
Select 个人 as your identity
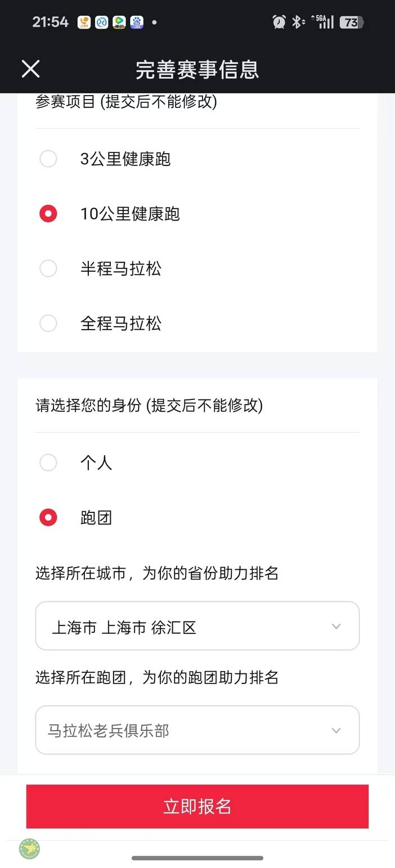pyautogui.click(x=48, y=462)
